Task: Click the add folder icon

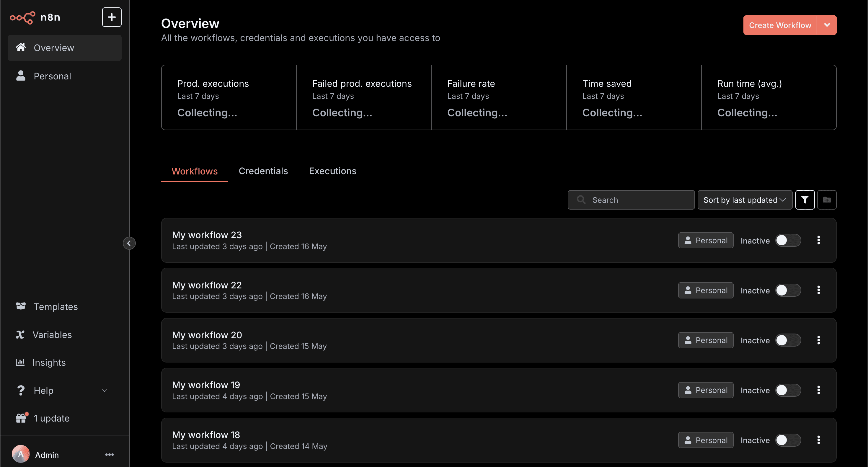Action: point(827,200)
